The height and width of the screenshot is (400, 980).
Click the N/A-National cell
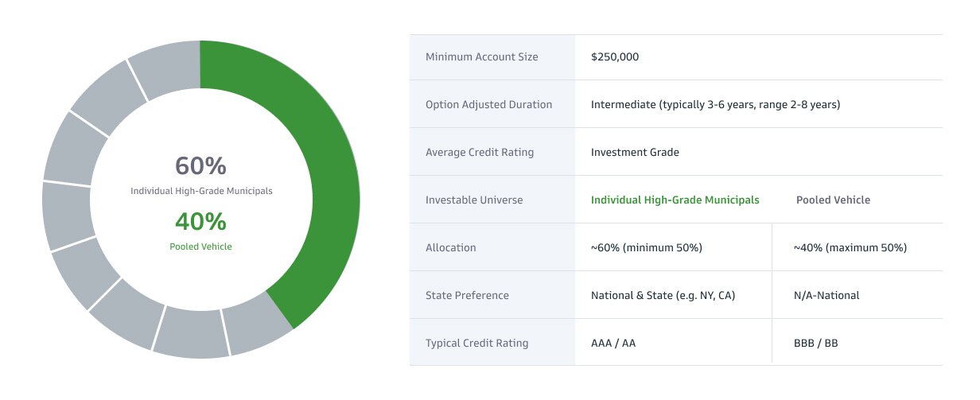pyautogui.click(x=826, y=296)
